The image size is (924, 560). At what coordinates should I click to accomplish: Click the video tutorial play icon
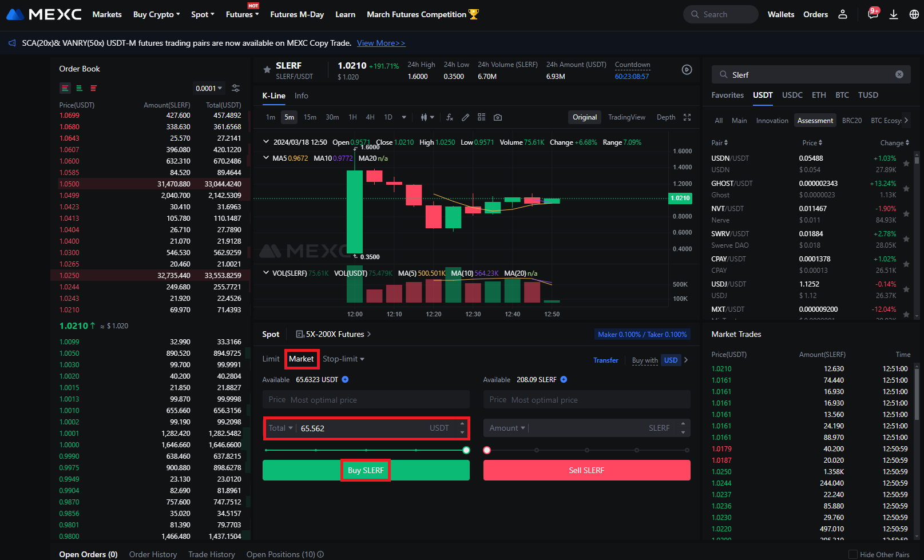click(x=687, y=70)
